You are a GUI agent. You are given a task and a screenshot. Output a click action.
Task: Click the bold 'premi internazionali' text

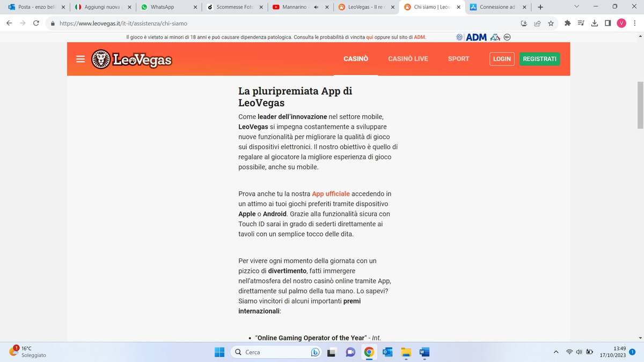299,306
